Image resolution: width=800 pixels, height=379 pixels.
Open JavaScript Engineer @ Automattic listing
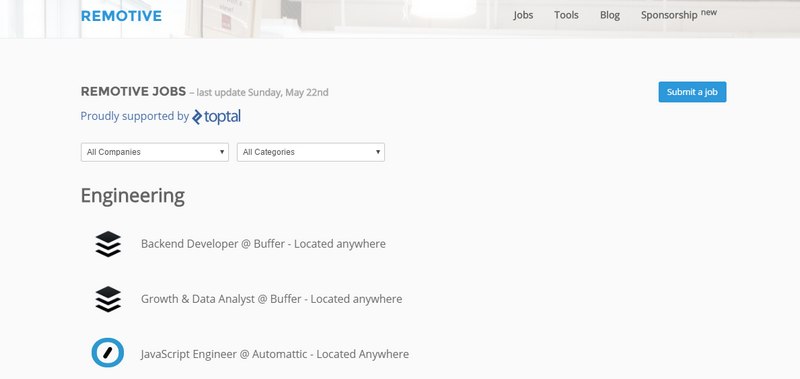(x=275, y=354)
